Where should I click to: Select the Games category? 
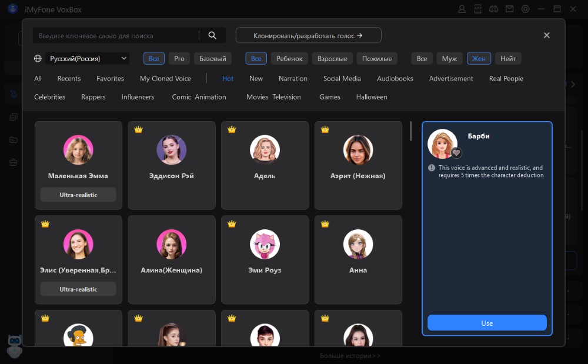point(330,97)
